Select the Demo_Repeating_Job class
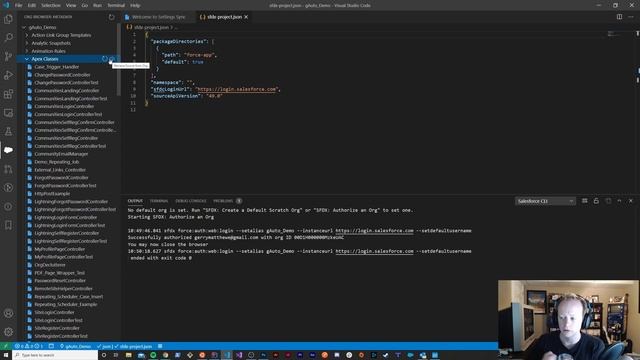 pos(57,162)
